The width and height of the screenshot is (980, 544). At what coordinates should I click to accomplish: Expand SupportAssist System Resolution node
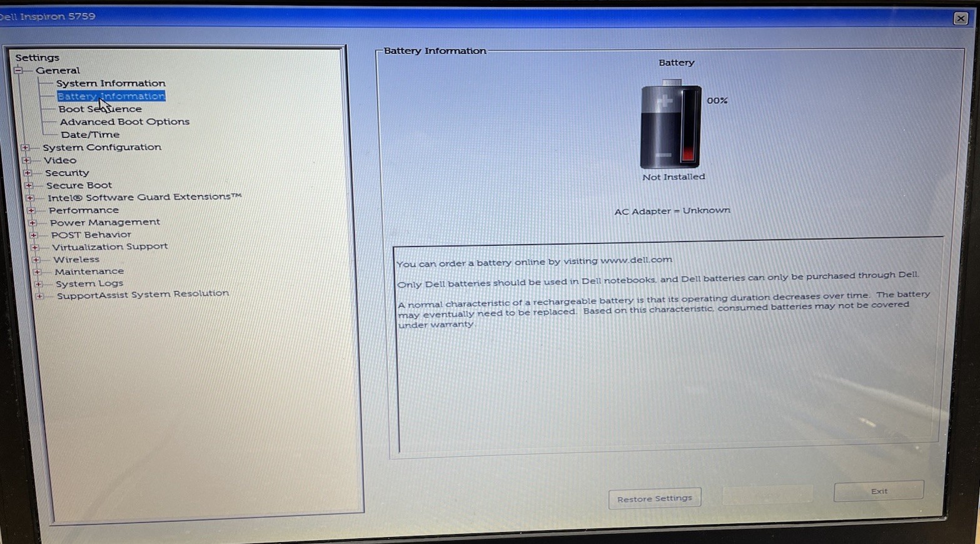[40, 296]
